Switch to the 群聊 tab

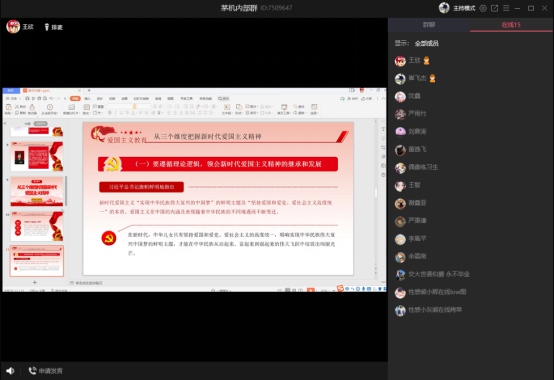(x=429, y=25)
